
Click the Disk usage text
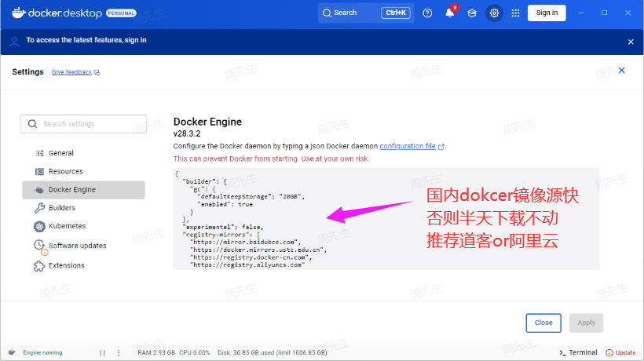coord(273,353)
